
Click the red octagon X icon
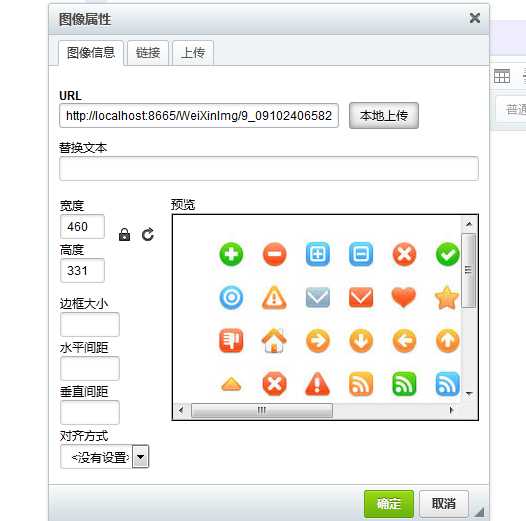(274, 384)
